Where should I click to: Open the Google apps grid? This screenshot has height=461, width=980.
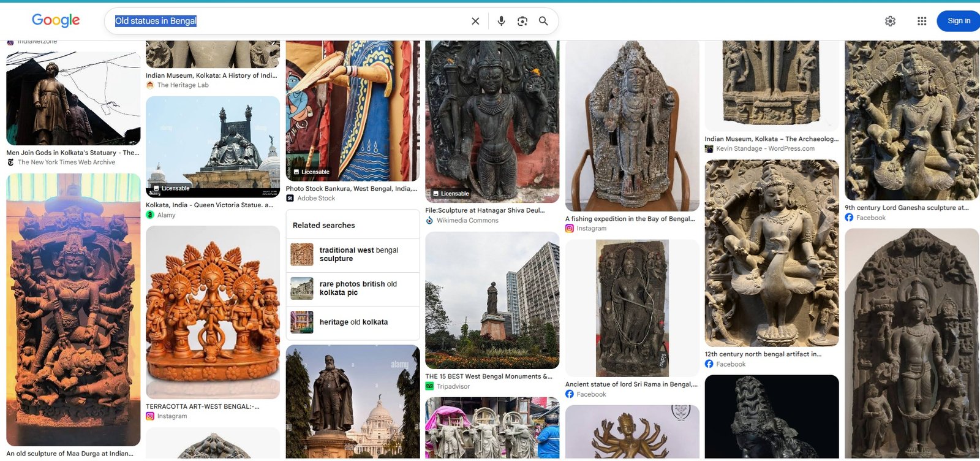point(922,21)
